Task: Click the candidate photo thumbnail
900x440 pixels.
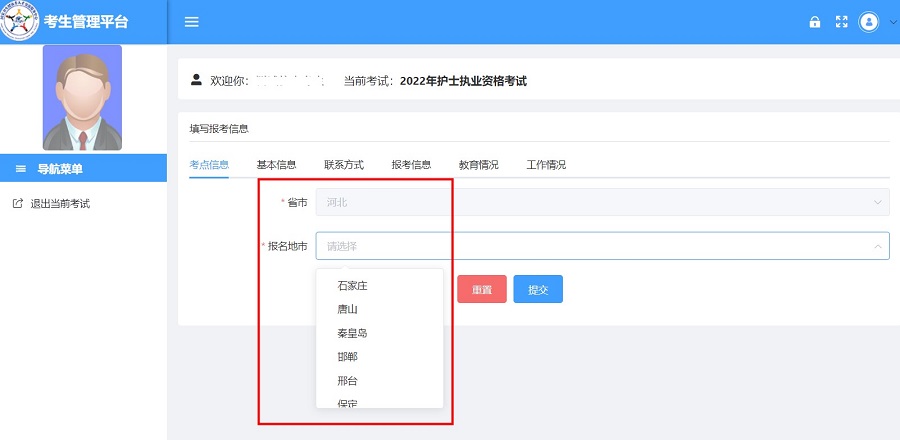Action: (82, 98)
